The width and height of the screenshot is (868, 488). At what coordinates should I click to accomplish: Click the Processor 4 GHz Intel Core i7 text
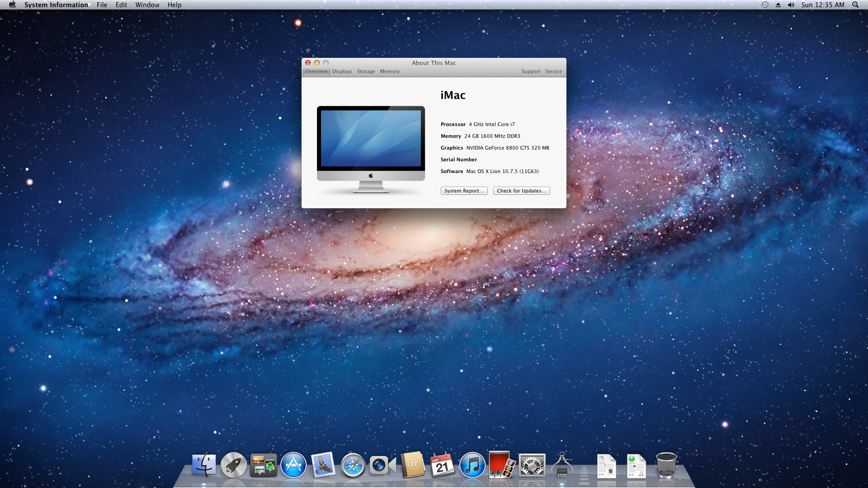pos(478,124)
